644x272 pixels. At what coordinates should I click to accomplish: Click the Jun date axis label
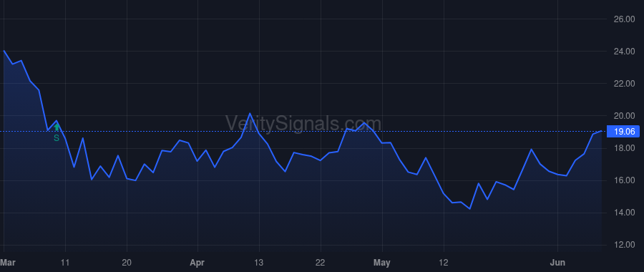pyautogui.click(x=557, y=263)
